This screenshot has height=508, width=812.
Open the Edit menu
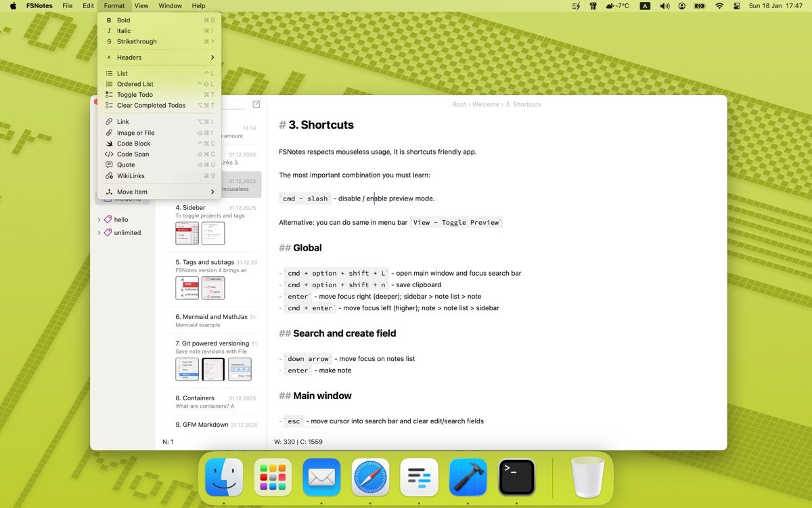(x=89, y=5)
